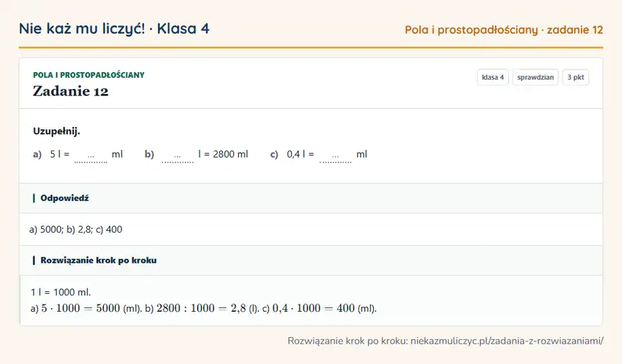
Task: Click the '2800 : 1000 = 2,8 (l)' calculation
Action: click(x=208, y=308)
